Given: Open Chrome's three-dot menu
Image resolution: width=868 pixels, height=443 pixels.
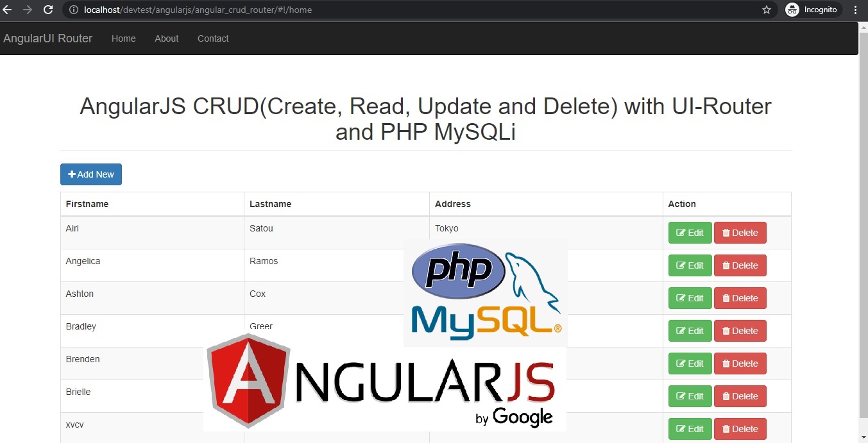Looking at the screenshot, I should coord(855,10).
